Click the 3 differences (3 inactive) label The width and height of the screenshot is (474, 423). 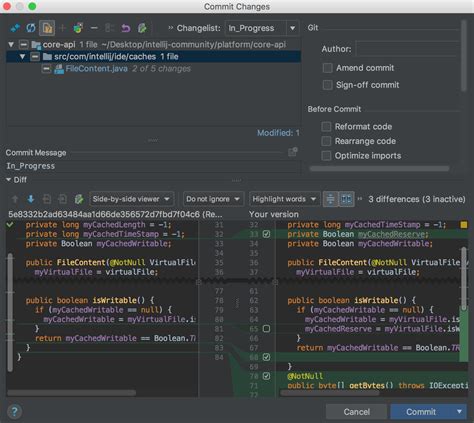tap(417, 199)
